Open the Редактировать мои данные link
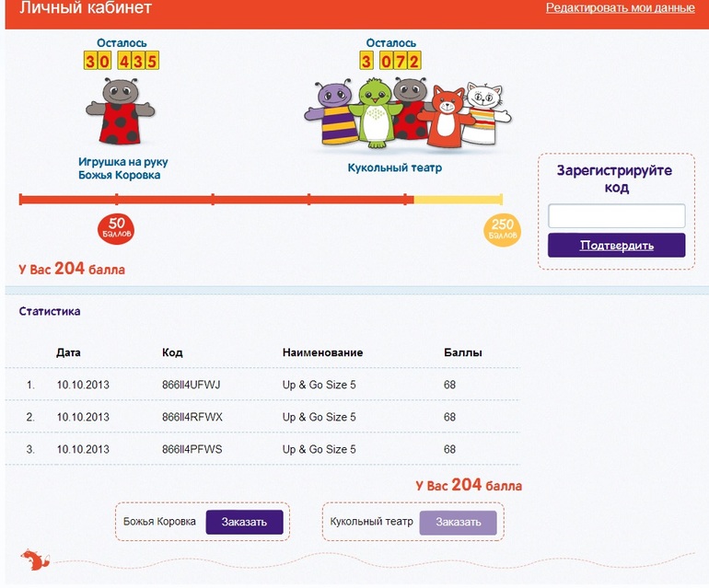This screenshot has height=588, width=709. pos(620,8)
